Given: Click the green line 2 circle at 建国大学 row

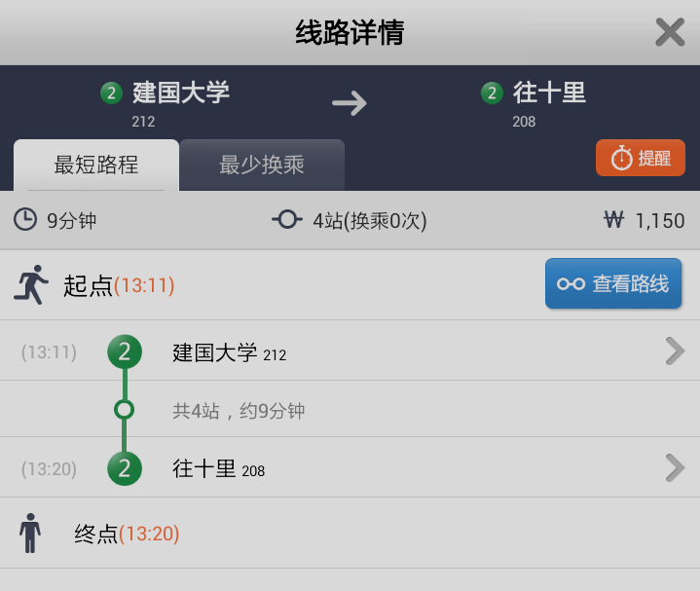Looking at the screenshot, I should (124, 351).
